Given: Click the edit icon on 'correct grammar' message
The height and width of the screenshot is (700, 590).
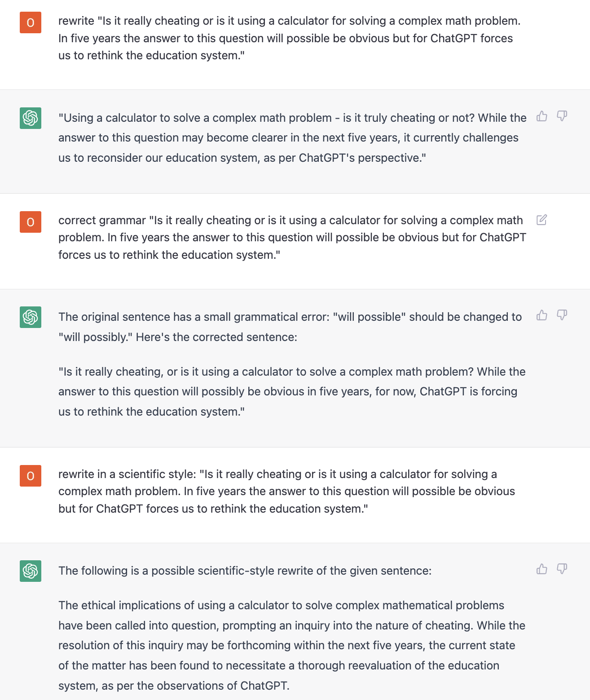Looking at the screenshot, I should pos(542,220).
